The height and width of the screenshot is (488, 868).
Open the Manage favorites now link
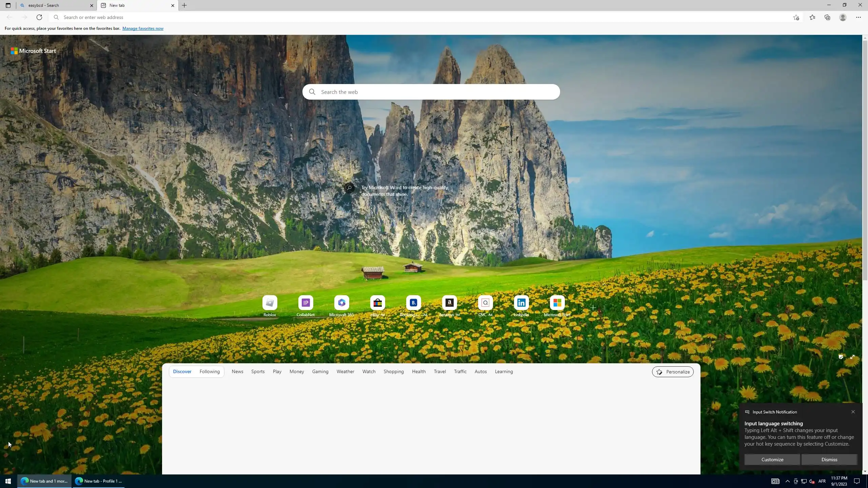coord(143,28)
